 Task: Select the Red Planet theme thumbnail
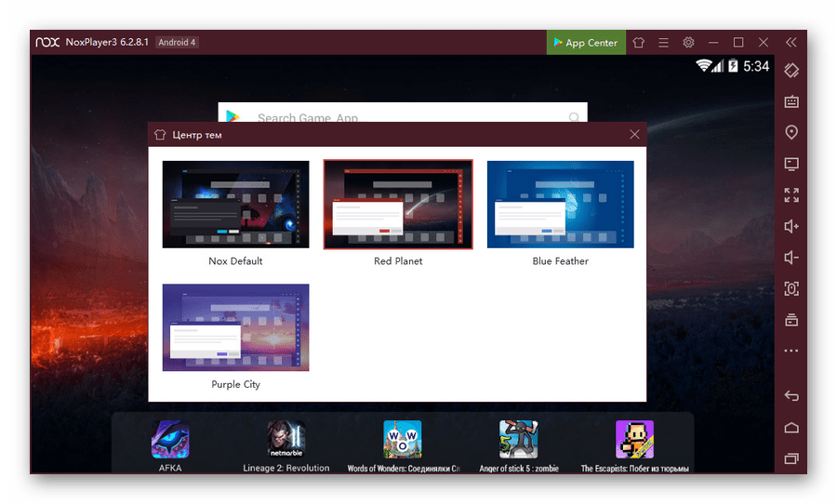coord(398,205)
